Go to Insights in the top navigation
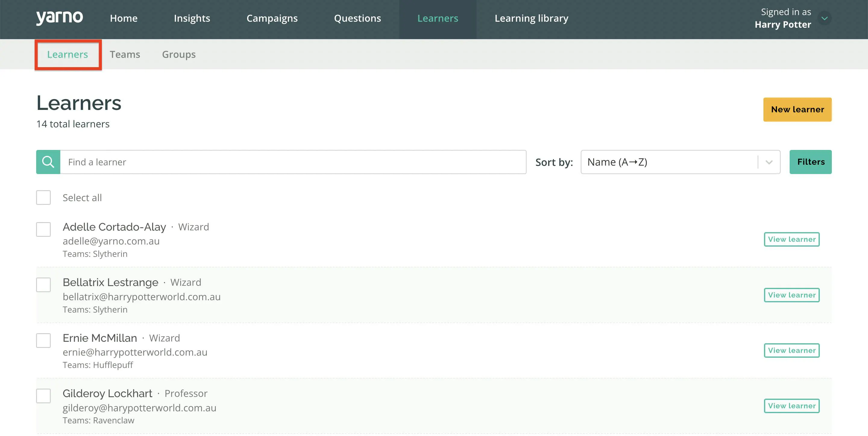The width and height of the screenshot is (868, 436). [192, 18]
